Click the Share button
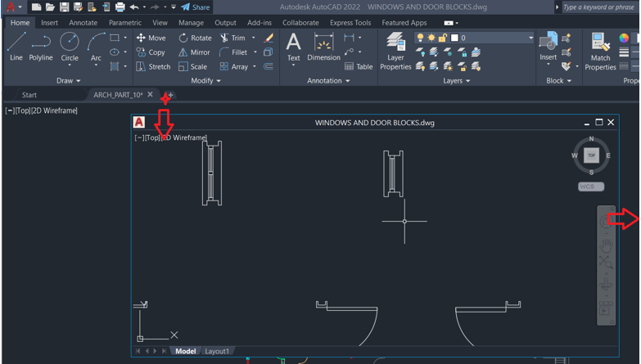This screenshot has height=364, width=641. pyautogui.click(x=195, y=7)
